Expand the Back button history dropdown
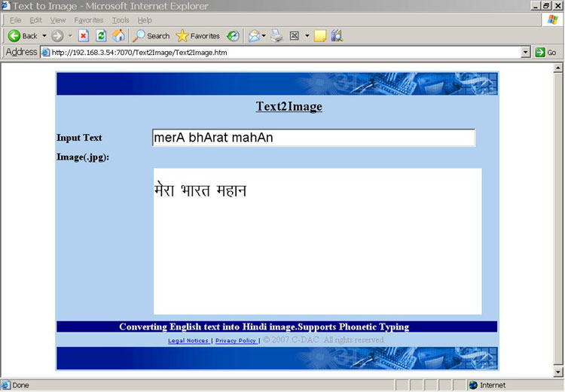565x392 pixels. [44, 36]
